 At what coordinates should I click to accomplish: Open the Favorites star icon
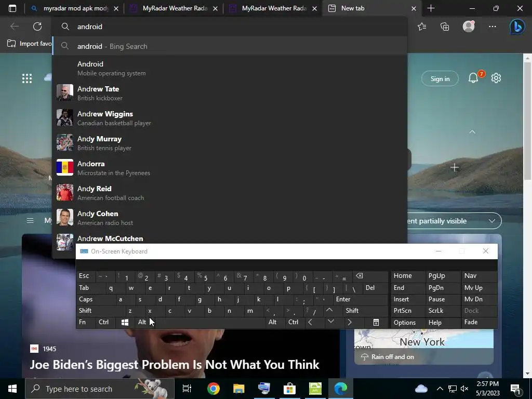coord(422,26)
